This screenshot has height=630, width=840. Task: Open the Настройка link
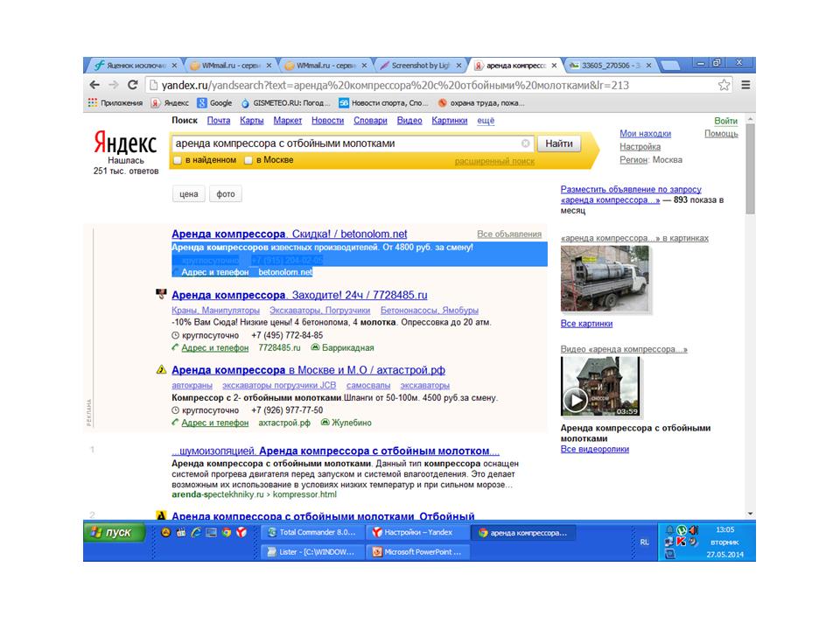[640, 146]
